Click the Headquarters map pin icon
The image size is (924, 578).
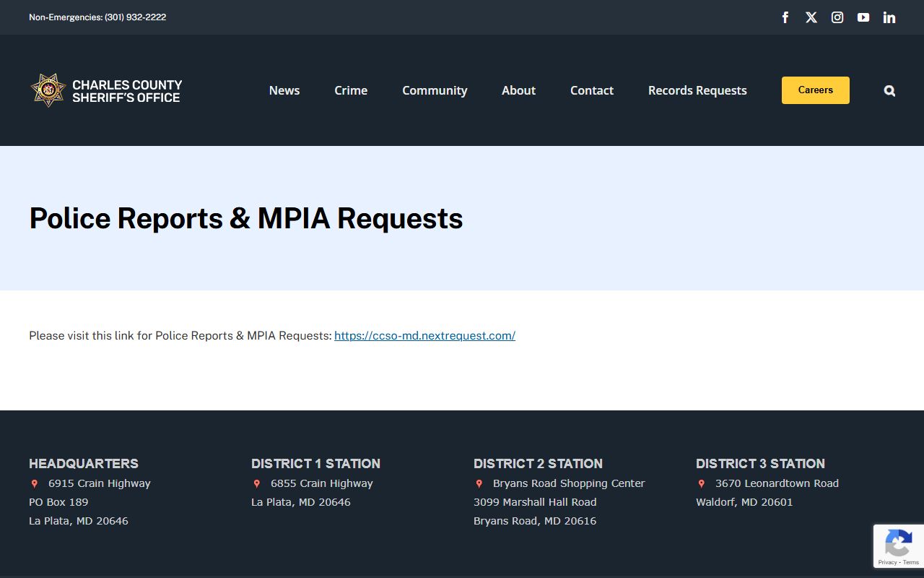[34, 484]
